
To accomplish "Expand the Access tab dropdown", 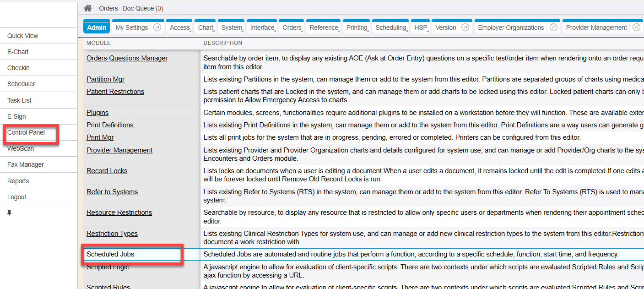I will pyautogui.click(x=179, y=27).
